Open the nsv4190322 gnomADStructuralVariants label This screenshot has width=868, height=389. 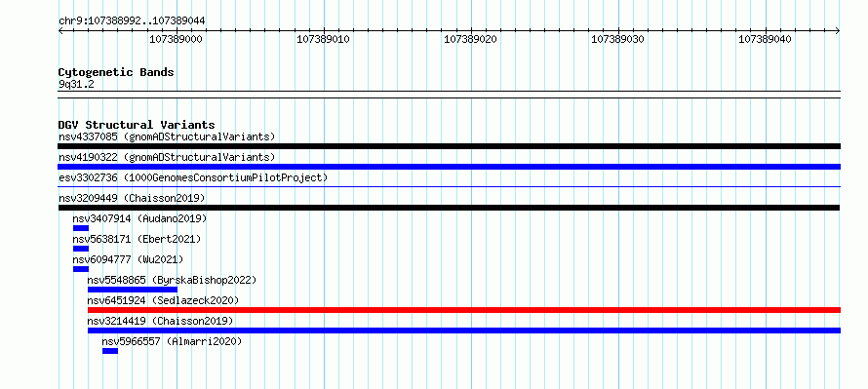(x=167, y=157)
